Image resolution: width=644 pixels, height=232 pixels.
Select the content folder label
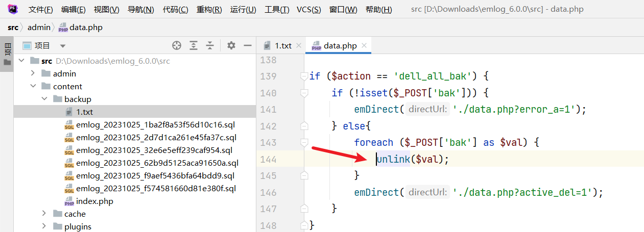point(67,86)
